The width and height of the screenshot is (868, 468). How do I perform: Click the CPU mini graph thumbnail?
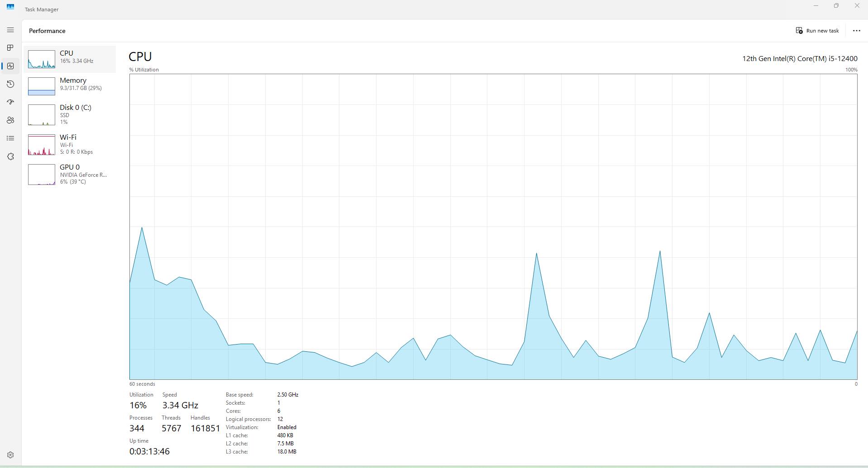coord(42,59)
